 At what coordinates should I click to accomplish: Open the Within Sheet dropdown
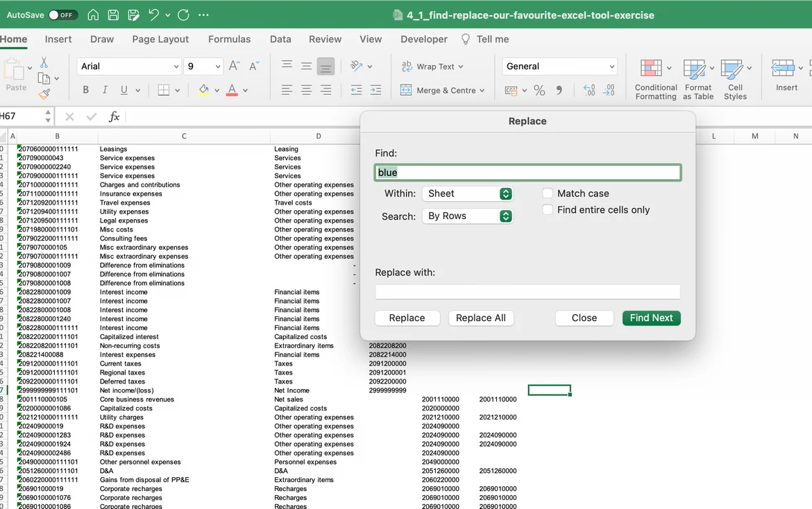(467, 193)
